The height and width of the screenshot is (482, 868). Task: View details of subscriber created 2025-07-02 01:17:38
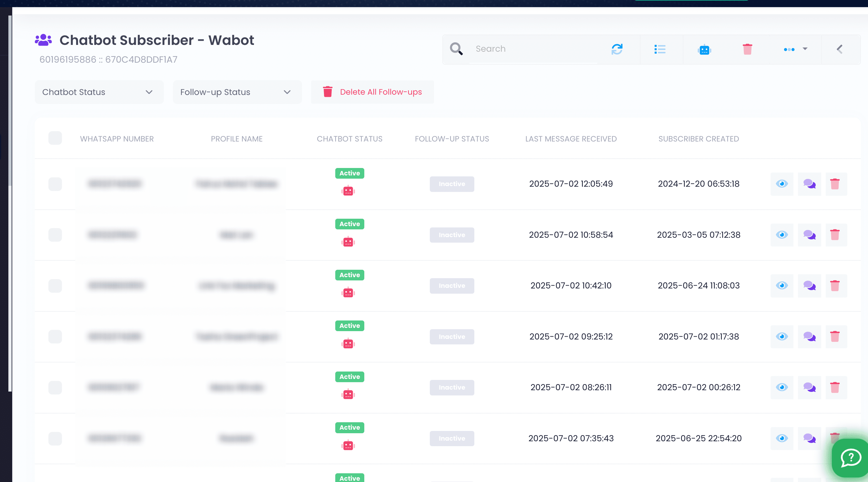[x=782, y=337]
